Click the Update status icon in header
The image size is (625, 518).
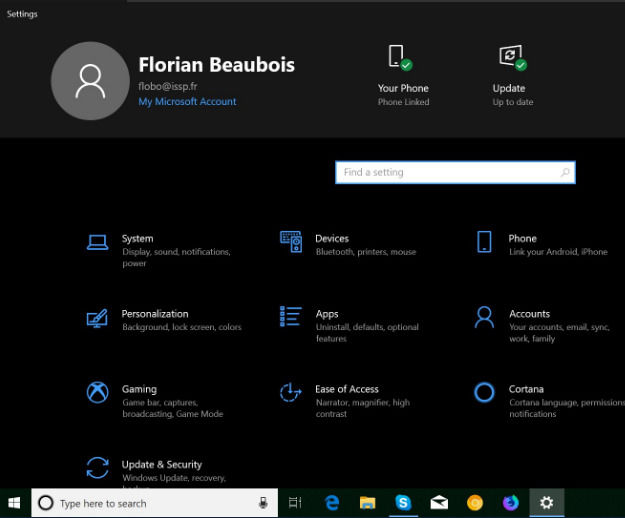(513, 57)
